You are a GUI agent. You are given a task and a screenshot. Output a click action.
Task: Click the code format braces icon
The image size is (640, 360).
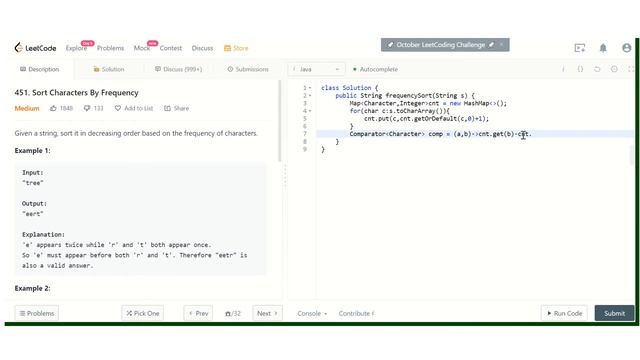[580, 69]
